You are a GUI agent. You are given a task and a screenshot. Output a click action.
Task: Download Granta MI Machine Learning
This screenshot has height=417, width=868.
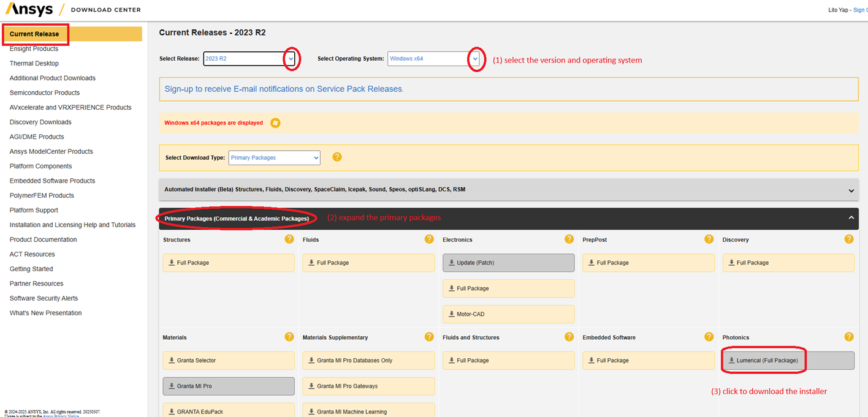tap(368, 410)
